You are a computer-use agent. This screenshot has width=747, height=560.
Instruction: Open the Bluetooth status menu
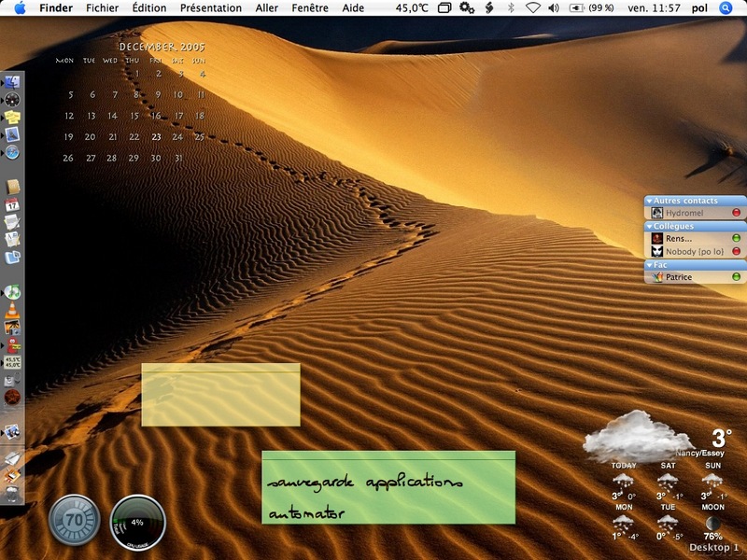510,7
